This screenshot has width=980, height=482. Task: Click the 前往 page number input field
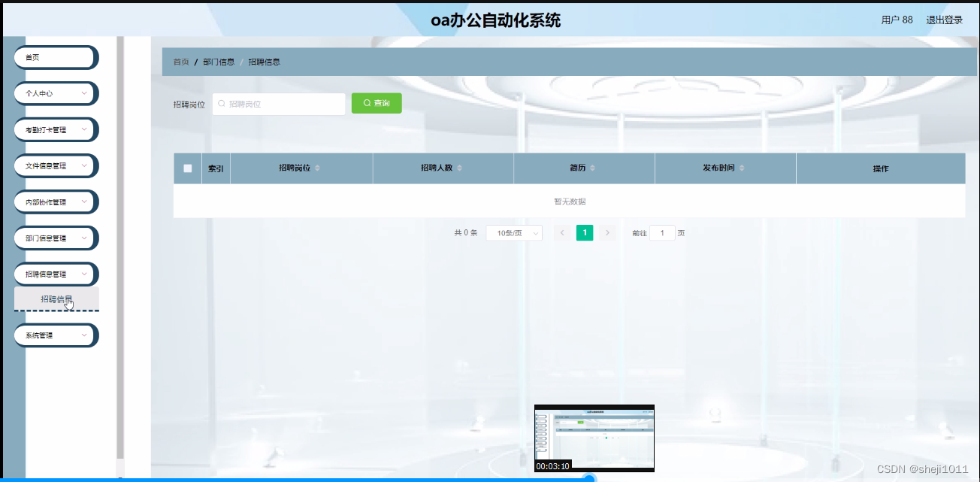click(x=661, y=232)
